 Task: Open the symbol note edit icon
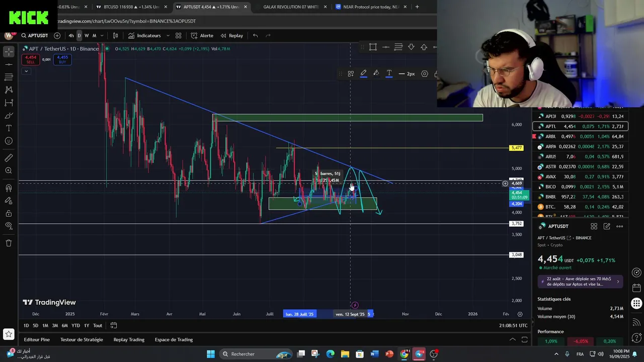607,226
